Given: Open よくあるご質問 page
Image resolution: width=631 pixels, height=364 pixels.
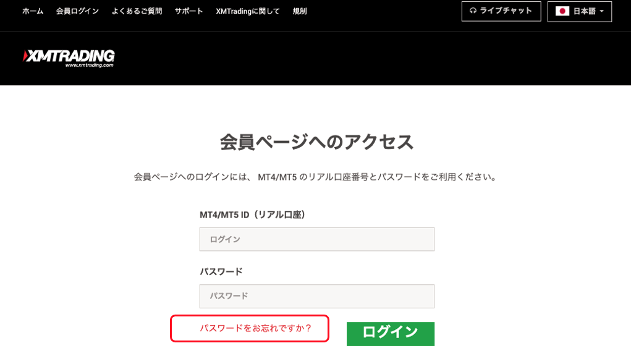Looking at the screenshot, I should tap(137, 11).
